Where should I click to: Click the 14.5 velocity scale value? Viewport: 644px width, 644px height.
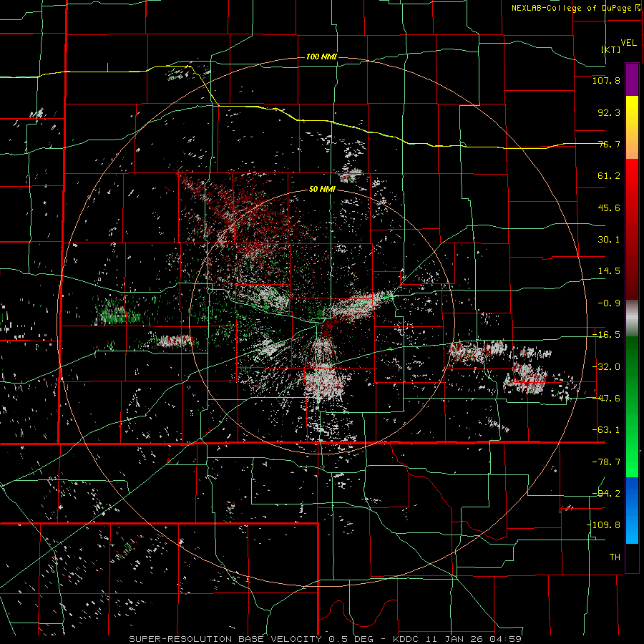(x=609, y=271)
